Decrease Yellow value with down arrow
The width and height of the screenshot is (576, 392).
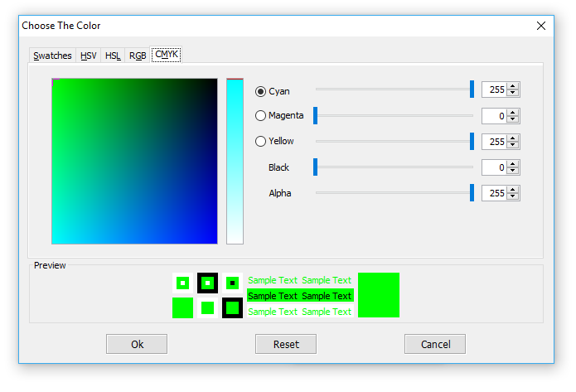click(513, 145)
